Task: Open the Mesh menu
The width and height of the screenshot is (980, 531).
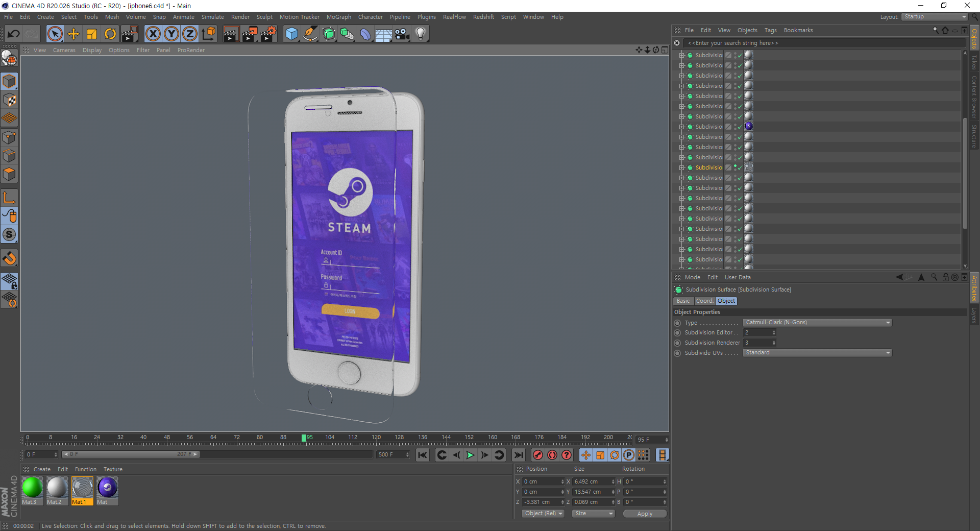Action: (x=112, y=17)
